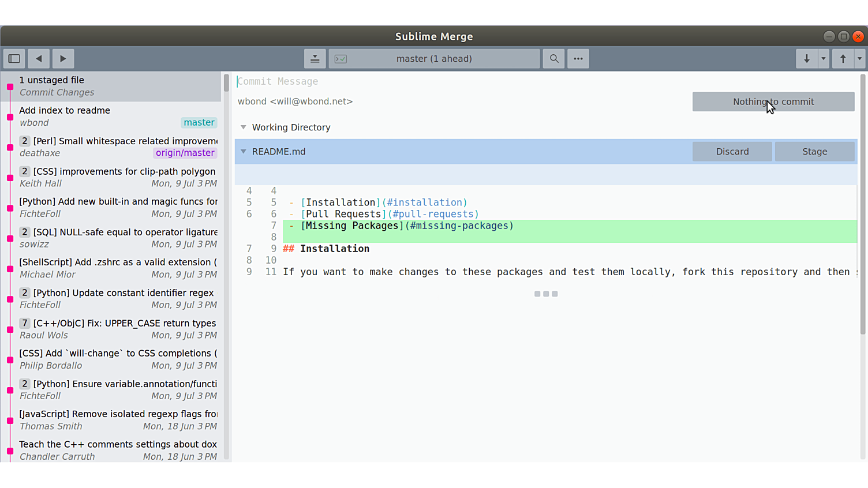This screenshot has height=488, width=868.
Task: Click the Nothing to commit button
Action: pos(773,101)
